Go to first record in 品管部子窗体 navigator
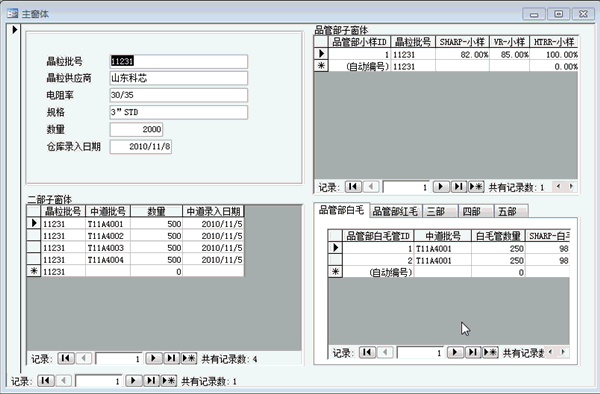Screen dimensions: 600x394 click(x=353, y=187)
